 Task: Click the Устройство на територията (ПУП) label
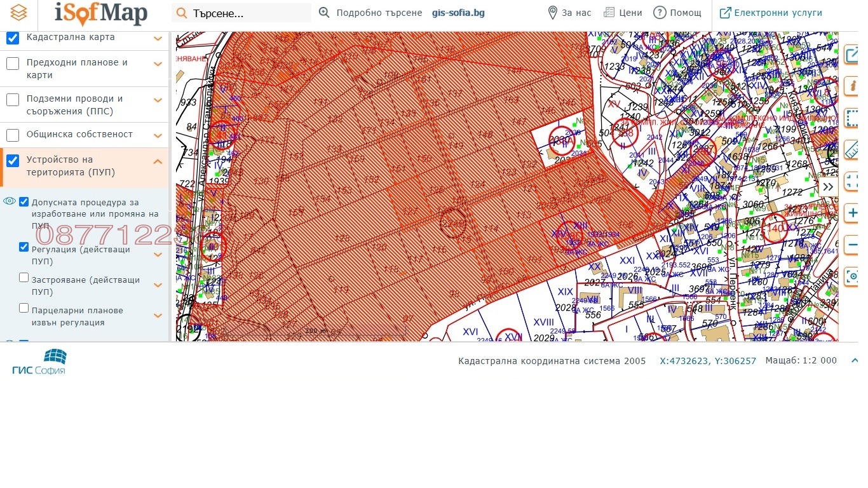pos(71,166)
